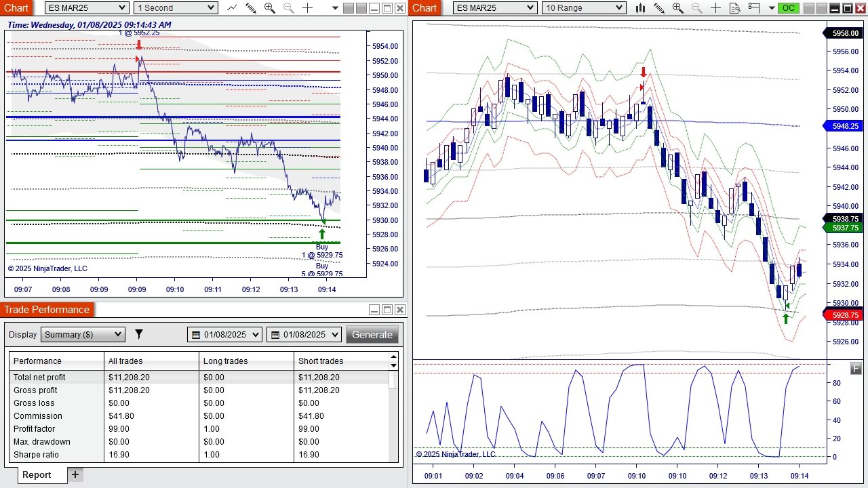Select the Profit factor row label

[x=34, y=428]
